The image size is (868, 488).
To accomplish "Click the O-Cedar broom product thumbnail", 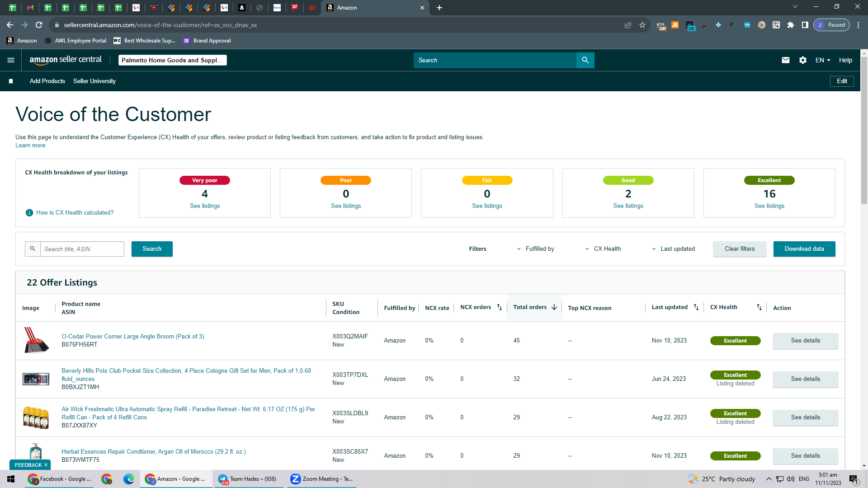I will pos(36,340).
